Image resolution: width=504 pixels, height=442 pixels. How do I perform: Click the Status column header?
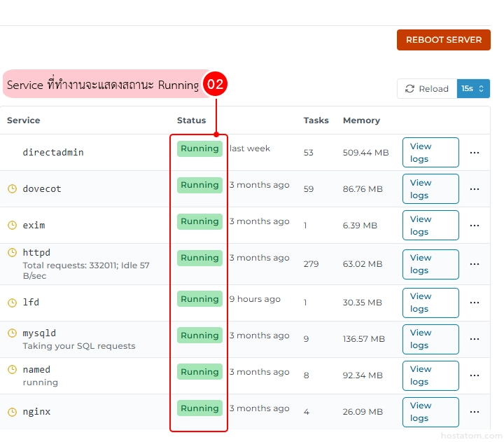click(x=191, y=120)
